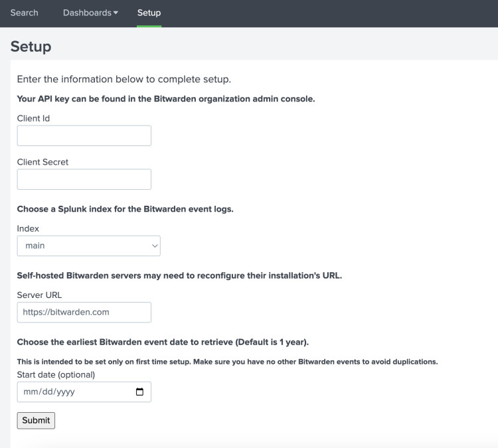
Task: Click the Client Id label
Action: click(x=33, y=118)
